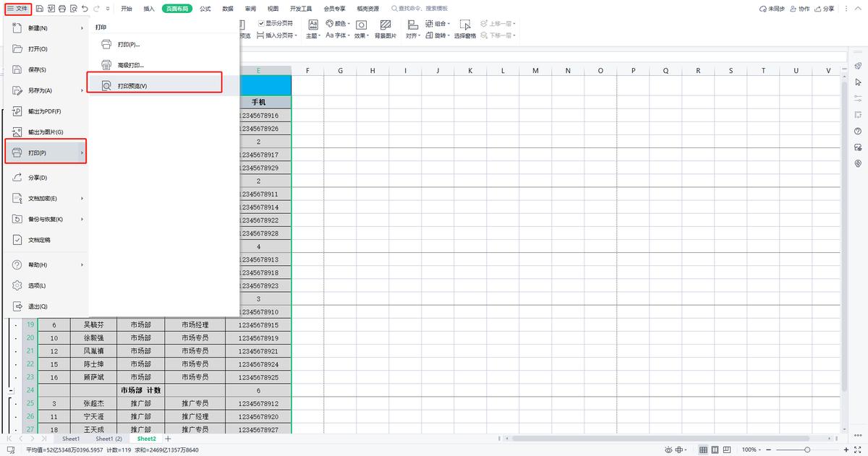The height and width of the screenshot is (456, 868).
Task: Open the 选择窗格 selection pane
Action: coord(466,34)
